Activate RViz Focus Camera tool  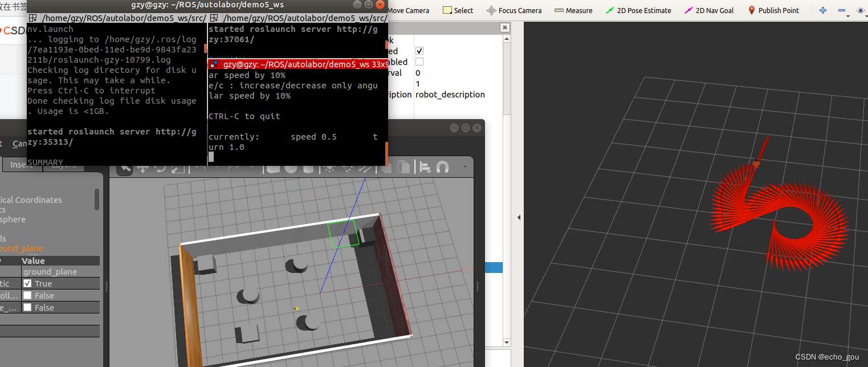(514, 10)
